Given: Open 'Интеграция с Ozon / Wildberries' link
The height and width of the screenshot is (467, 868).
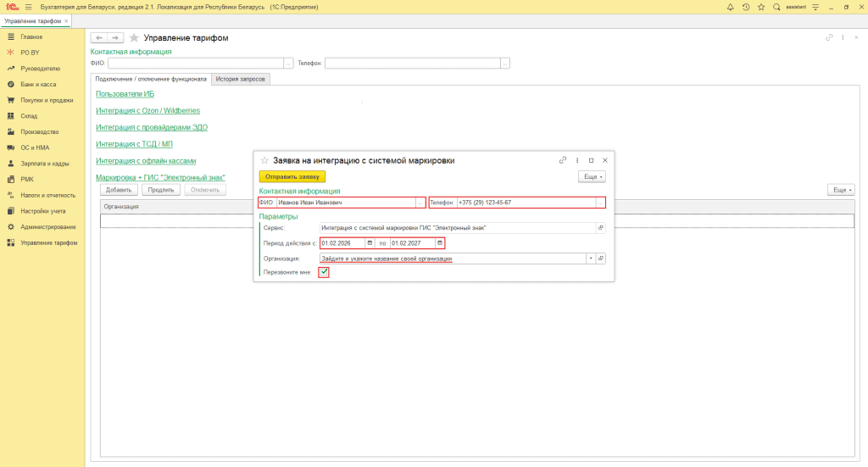Looking at the screenshot, I should [x=147, y=110].
